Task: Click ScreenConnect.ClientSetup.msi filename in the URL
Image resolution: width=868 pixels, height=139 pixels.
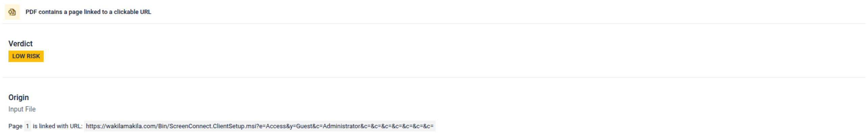Action: [212, 126]
